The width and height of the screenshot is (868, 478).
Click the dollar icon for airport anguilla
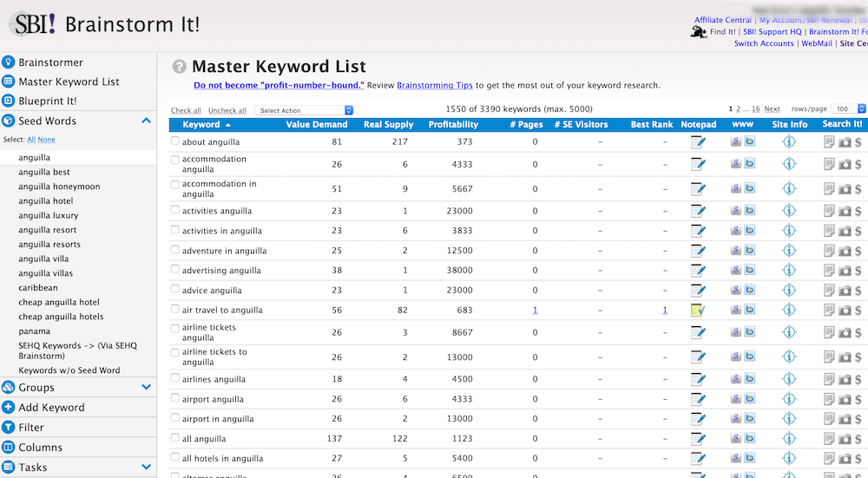coord(858,399)
